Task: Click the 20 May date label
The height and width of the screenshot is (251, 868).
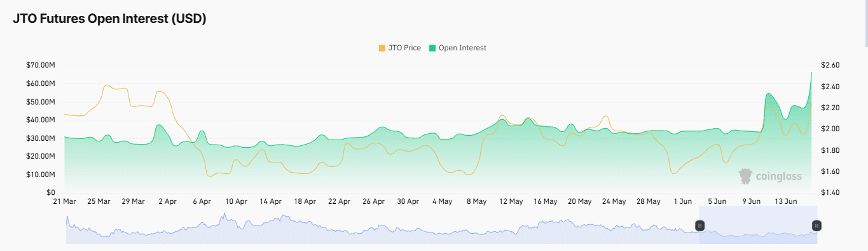Action: tap(579, 201)
